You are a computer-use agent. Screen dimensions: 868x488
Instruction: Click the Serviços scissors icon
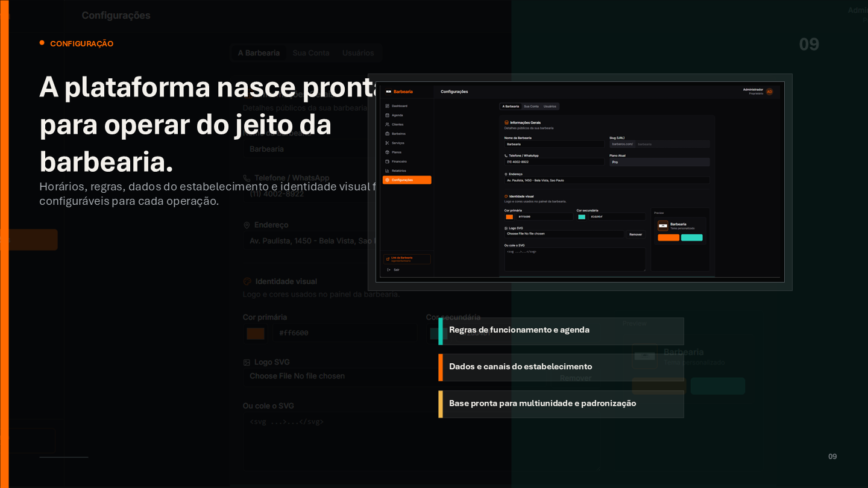(x=387, y=143)
